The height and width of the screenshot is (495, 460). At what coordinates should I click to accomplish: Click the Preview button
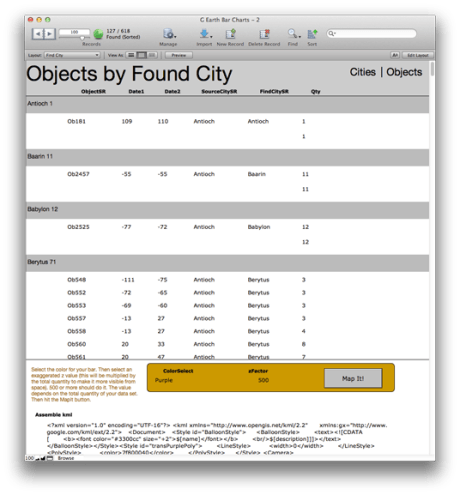tap(179, 55)
